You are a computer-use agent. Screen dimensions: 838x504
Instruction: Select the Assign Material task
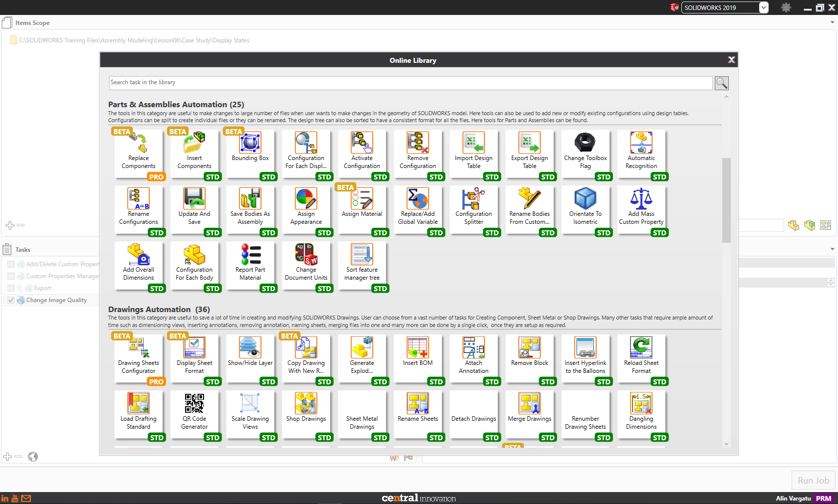click(362, 209)
